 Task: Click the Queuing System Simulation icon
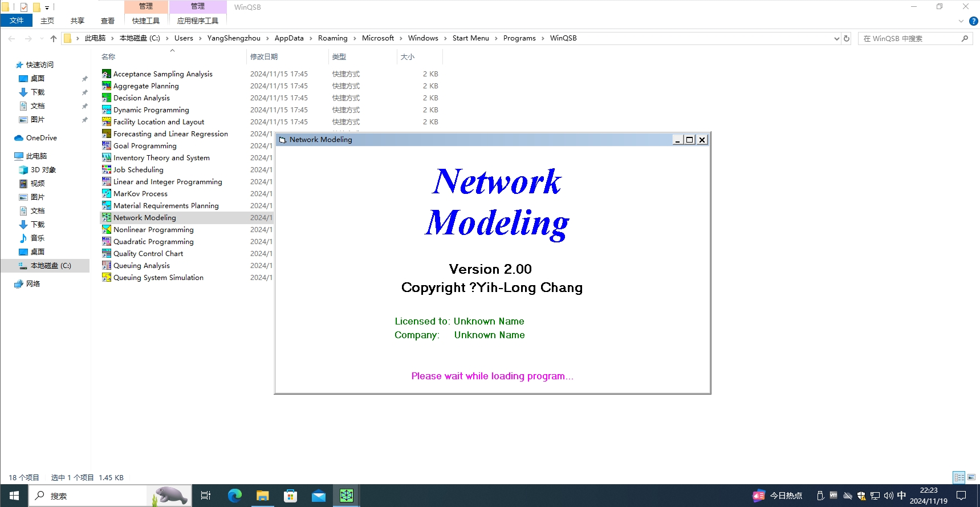click(x=107, y=277)
